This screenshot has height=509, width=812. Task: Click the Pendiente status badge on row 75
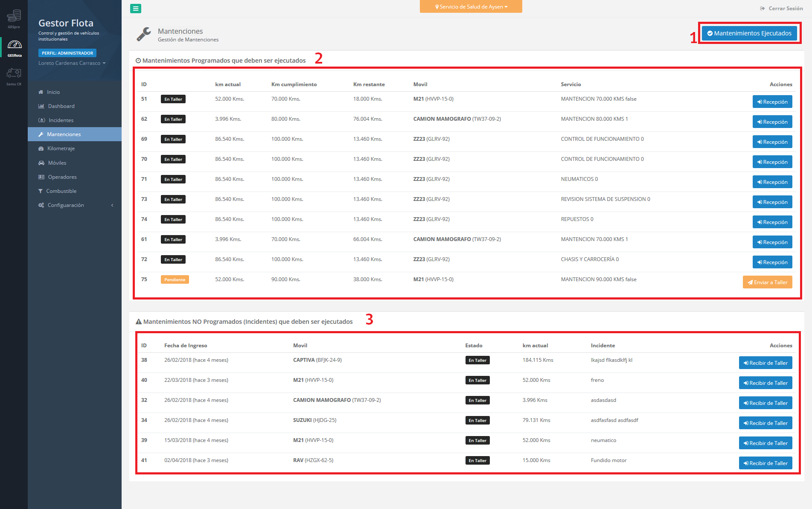point(175,280)
